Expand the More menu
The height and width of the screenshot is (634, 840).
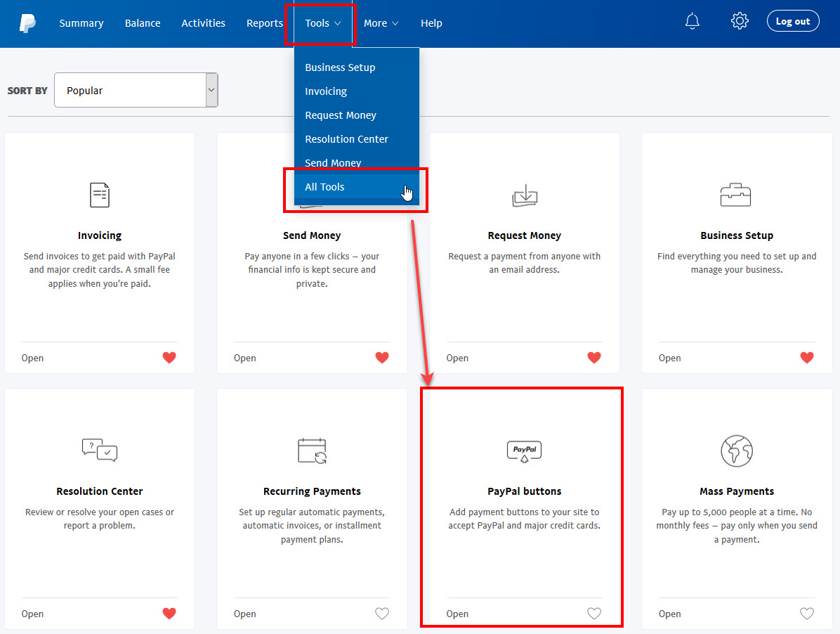pyautogui.click(x=381, y=22)
